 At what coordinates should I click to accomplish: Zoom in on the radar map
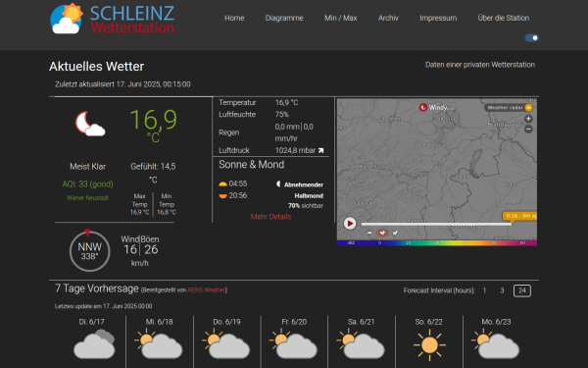pyautogui.click(x=528, y=119)
